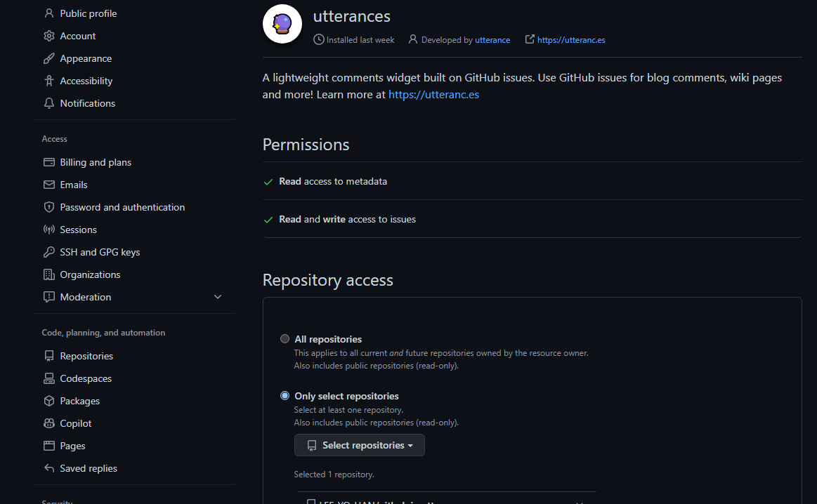This screenshot has height=504, width=817.
Task: Click the 'Access' sidebar section label
Action: pos(54,139)
